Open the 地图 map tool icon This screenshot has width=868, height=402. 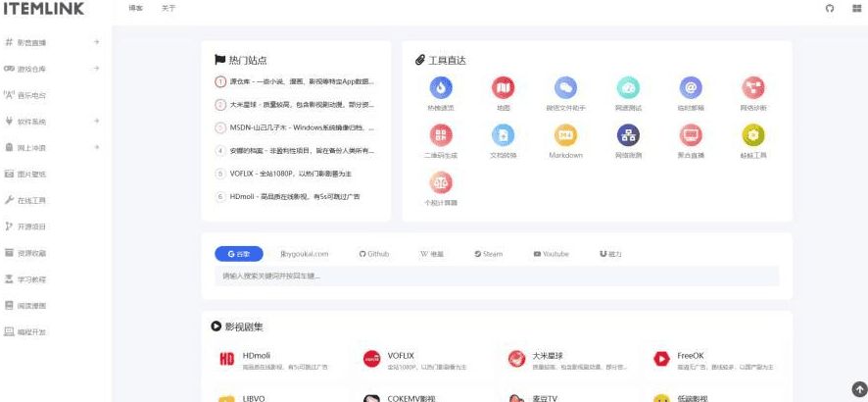504,87
